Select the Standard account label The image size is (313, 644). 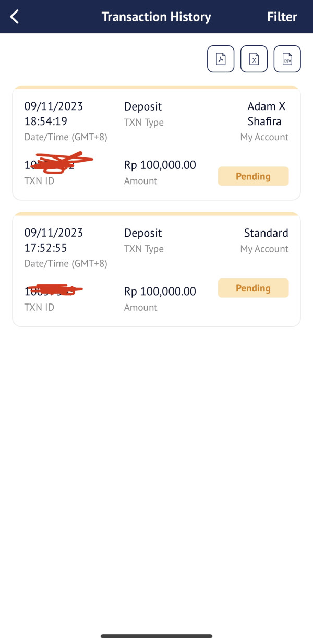266,233
